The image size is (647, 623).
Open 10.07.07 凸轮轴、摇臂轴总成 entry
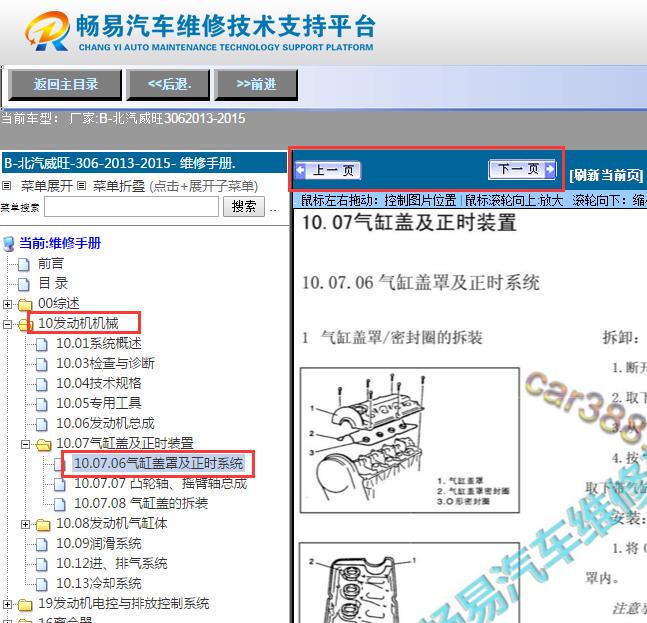click(x=161, y=483)
